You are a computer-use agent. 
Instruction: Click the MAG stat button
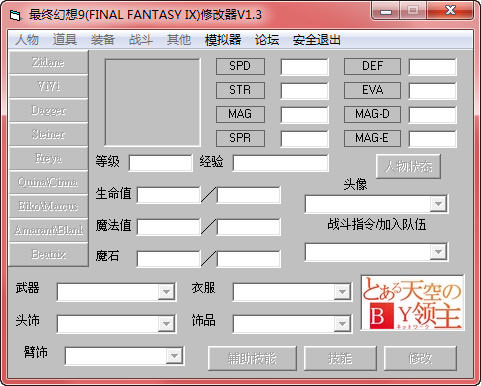point(240,114)
